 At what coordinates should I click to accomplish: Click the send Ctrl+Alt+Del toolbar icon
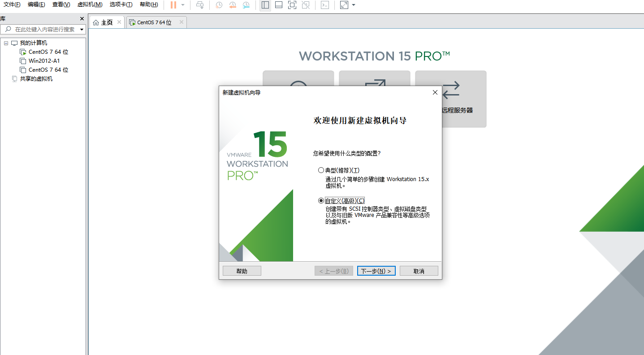point(200,5)
